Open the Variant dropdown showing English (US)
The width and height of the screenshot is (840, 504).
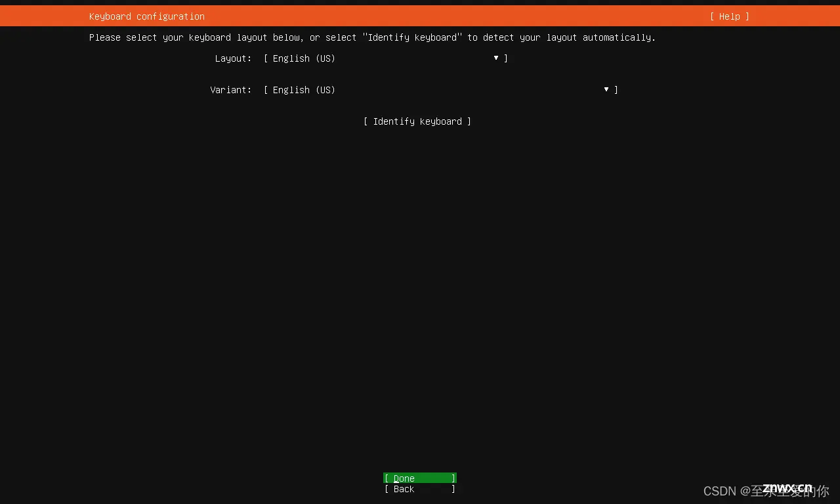point(440,90)
